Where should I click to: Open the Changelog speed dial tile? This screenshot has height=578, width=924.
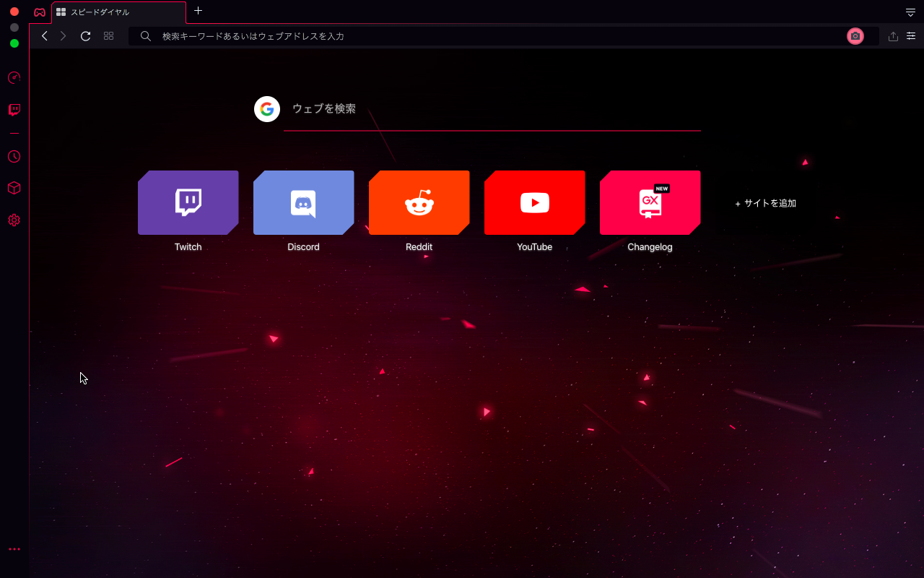click(x=650, y=202)
